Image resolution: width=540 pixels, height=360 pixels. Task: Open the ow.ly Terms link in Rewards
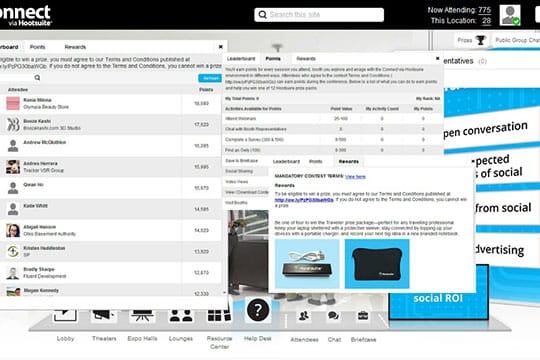pyautogui.click(x=304, y=200)
